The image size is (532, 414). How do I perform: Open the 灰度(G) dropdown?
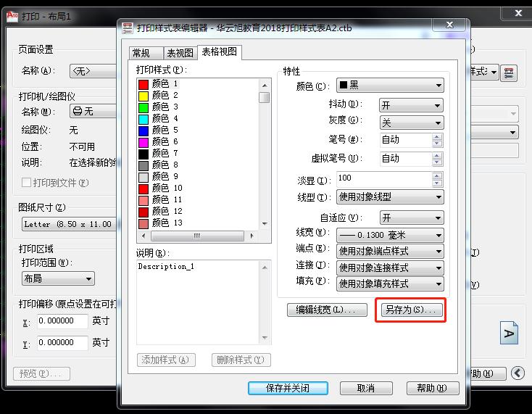pos(411,123)
